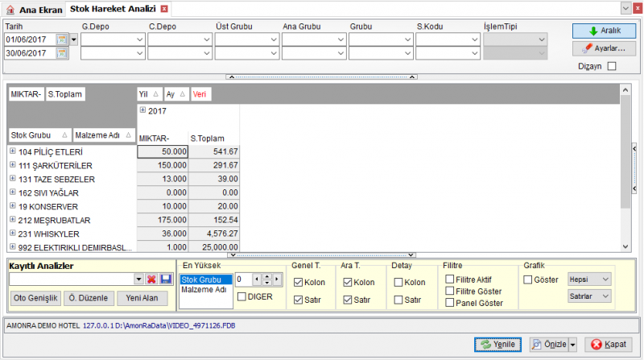Save analysis with floppy disk icon
The width and height of the screenshot is (644, 360).
click(x=166, y=279)
